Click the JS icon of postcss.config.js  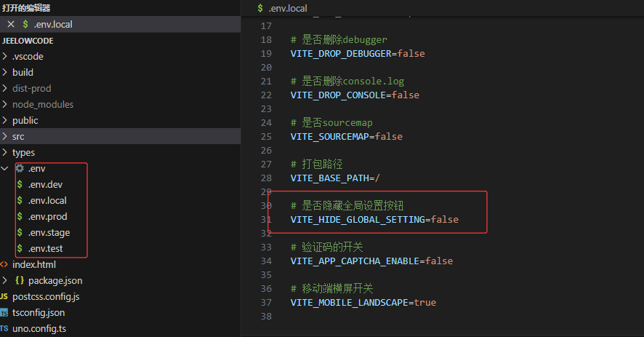4,296
